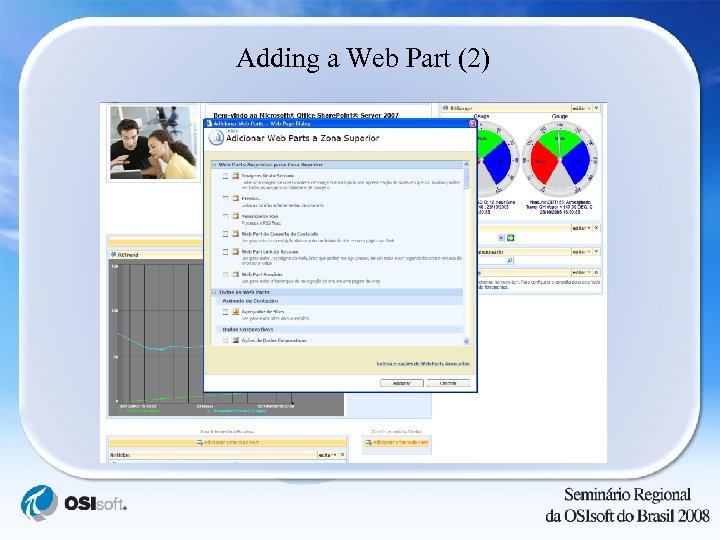Image resolution: width=720 pixels, height=540 pixels.
Task: Click the Imagens Desta Semana web part icon
Action: click(236, 175)
